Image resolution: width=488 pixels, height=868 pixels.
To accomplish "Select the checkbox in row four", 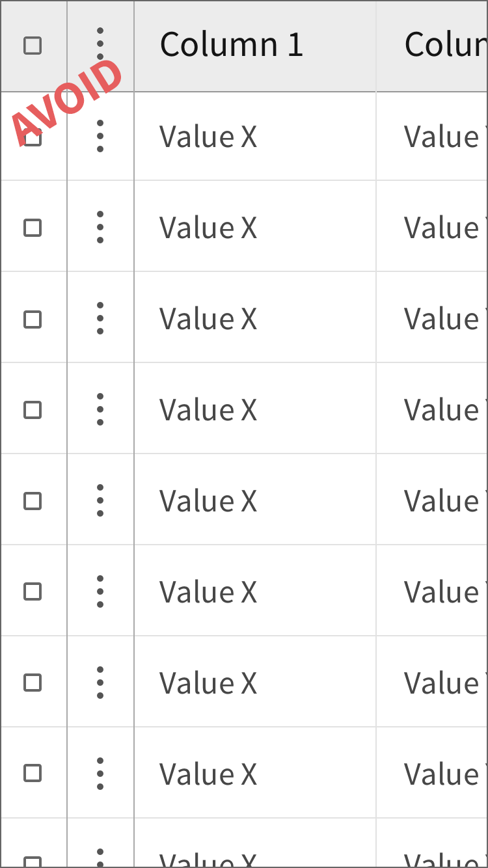I will click(33, 409).
